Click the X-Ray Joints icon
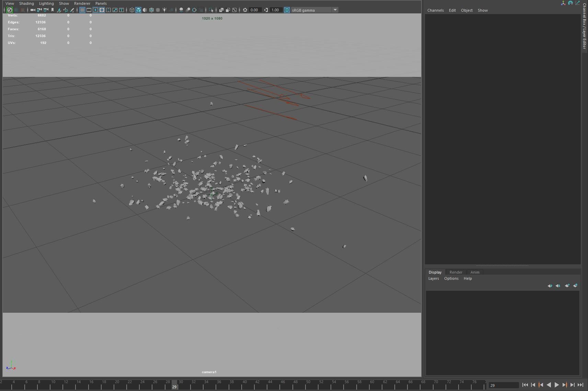The height and width of the screenshot is (391, 588). coord(234,10)
